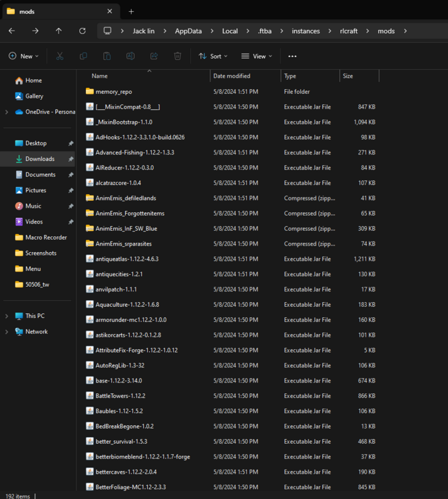
Task: Select the mods tab
Action: [x=61, y=11]
